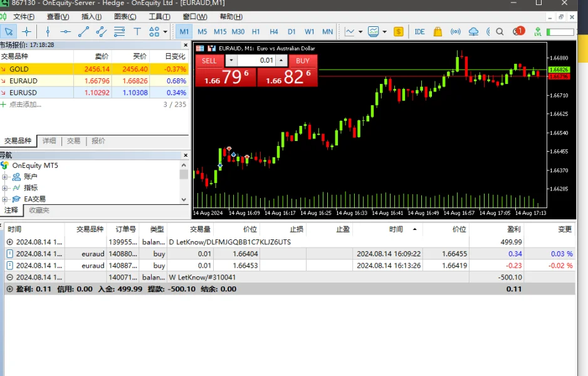Open the 图表(C) menu
Screen dimensions: 588x376
(125, 17)
